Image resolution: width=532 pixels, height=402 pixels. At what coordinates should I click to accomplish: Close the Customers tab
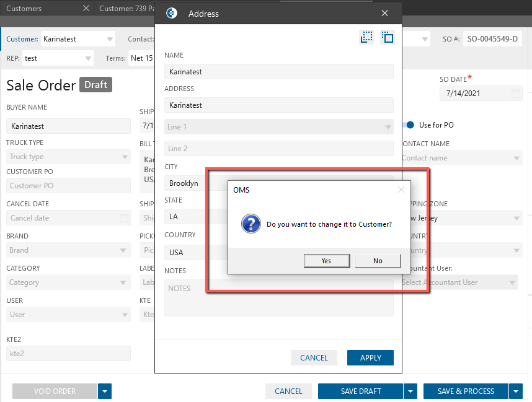pyautogui.click(x=86, y=8)
